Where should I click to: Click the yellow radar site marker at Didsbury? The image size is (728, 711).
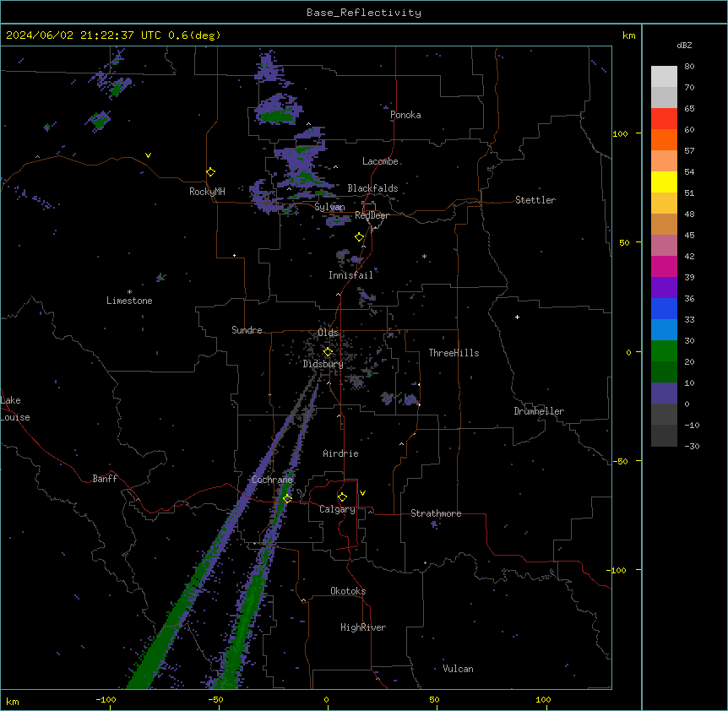tap(328, 352)
